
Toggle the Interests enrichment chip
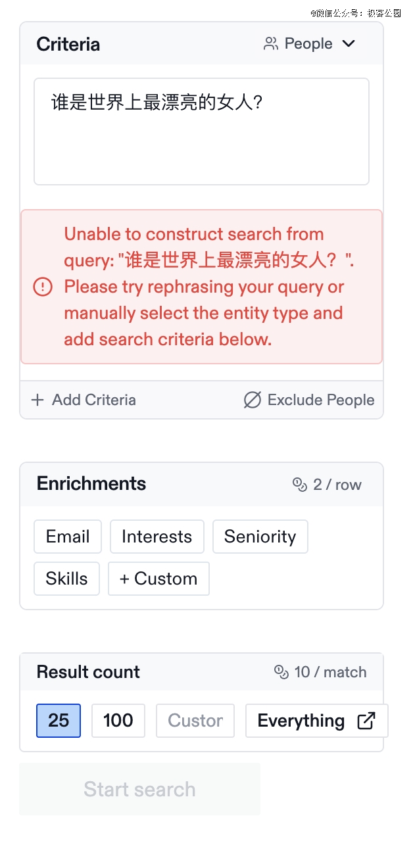[x=157, y=537]
